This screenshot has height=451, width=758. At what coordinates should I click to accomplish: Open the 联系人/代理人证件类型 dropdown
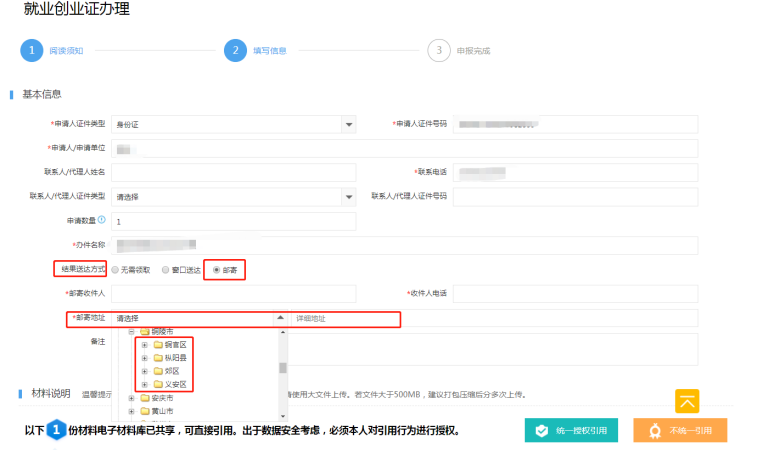click(349, 197)
